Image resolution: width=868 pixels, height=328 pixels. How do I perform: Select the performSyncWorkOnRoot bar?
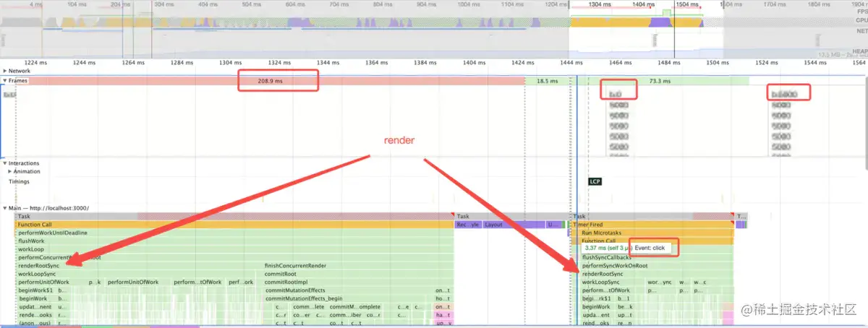click(656, 266)
